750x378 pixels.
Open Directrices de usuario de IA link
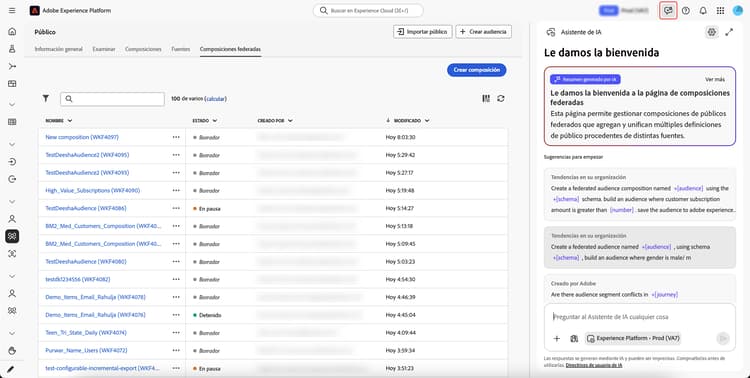[594, 365]
